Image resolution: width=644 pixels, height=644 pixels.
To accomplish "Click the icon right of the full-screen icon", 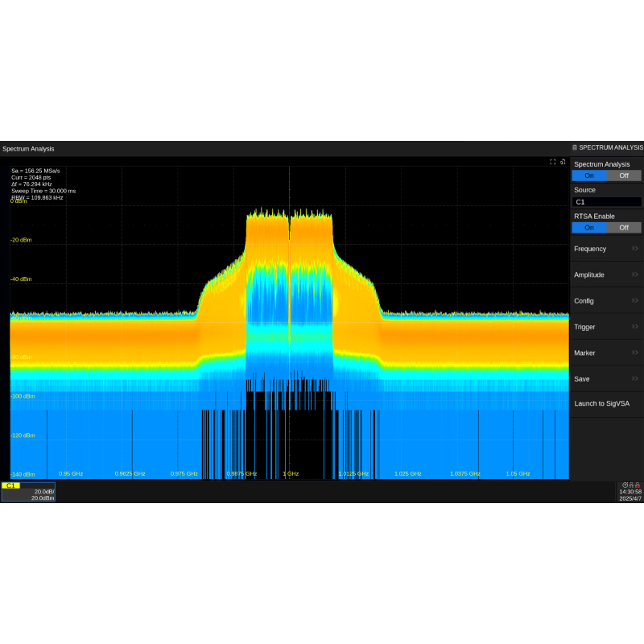I will pos(563,162).
